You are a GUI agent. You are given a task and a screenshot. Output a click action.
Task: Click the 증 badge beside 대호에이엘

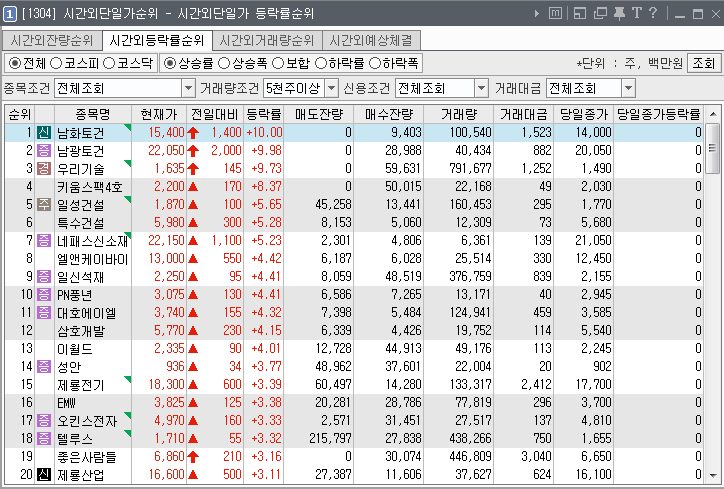coord(44,313)
